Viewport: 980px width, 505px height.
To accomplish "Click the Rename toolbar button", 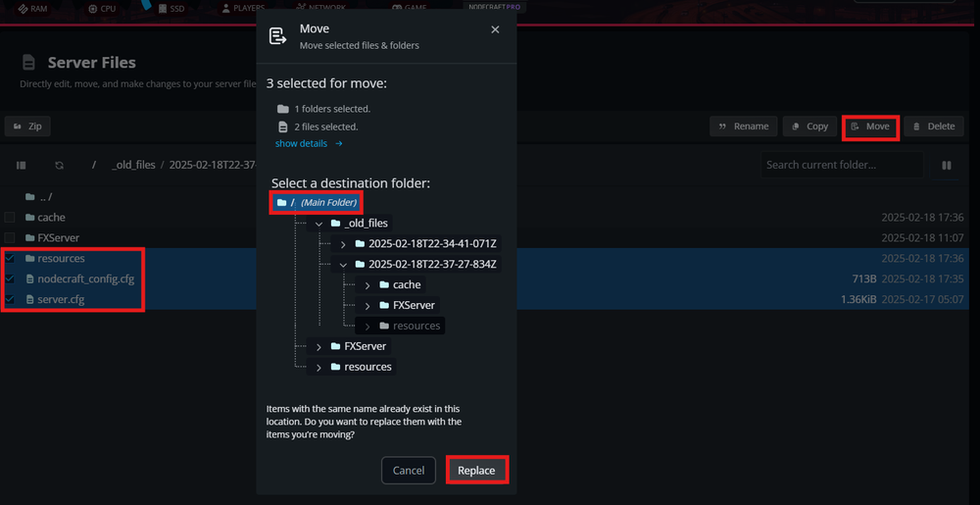I will pyautogui.click(x=744, y=126).
